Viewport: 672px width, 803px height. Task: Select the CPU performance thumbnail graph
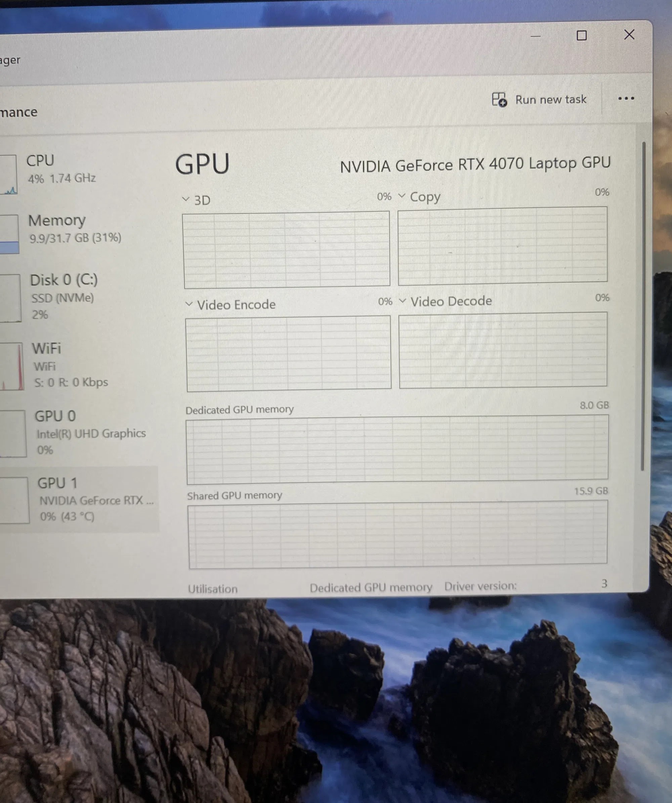[x=8, y=174]
